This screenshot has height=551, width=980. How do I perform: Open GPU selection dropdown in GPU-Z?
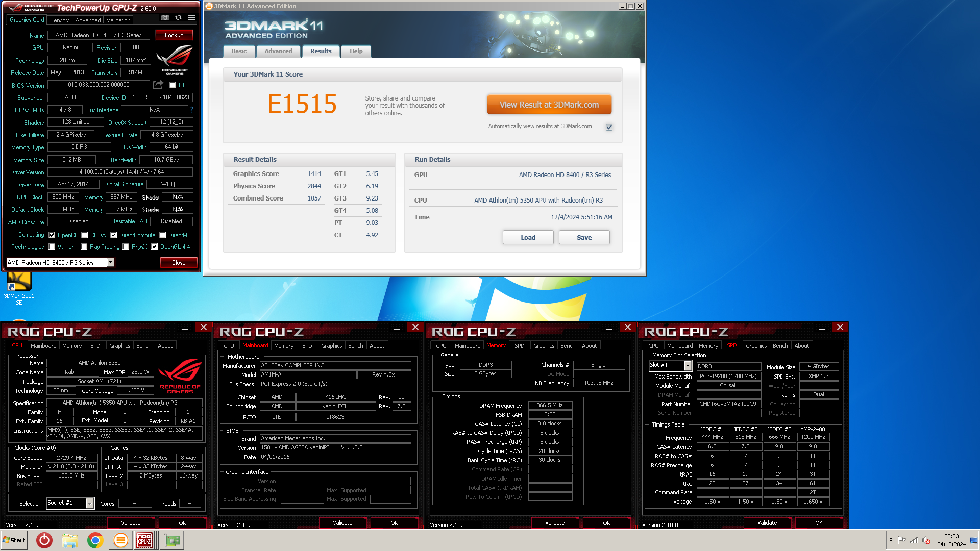tap(110, 262)
